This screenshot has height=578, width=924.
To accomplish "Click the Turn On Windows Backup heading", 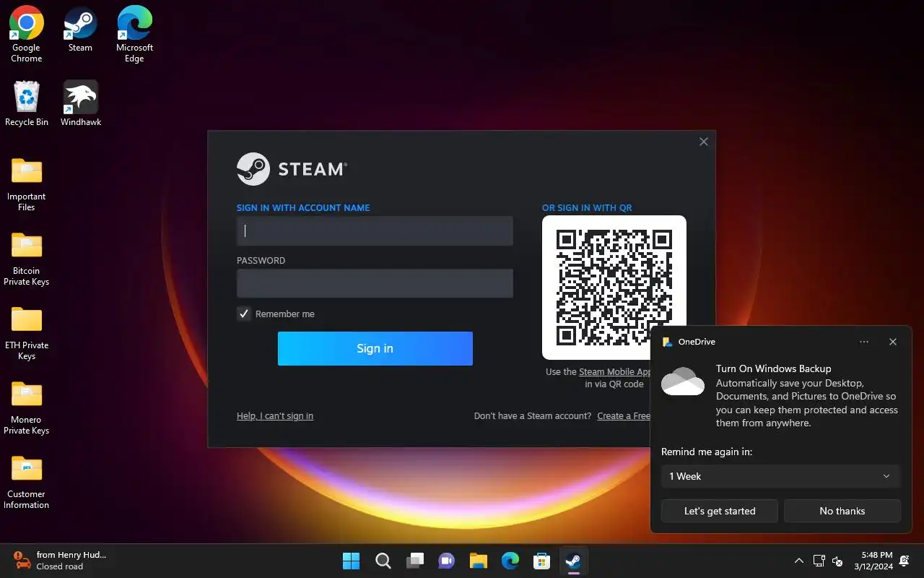I will point(774,368).
